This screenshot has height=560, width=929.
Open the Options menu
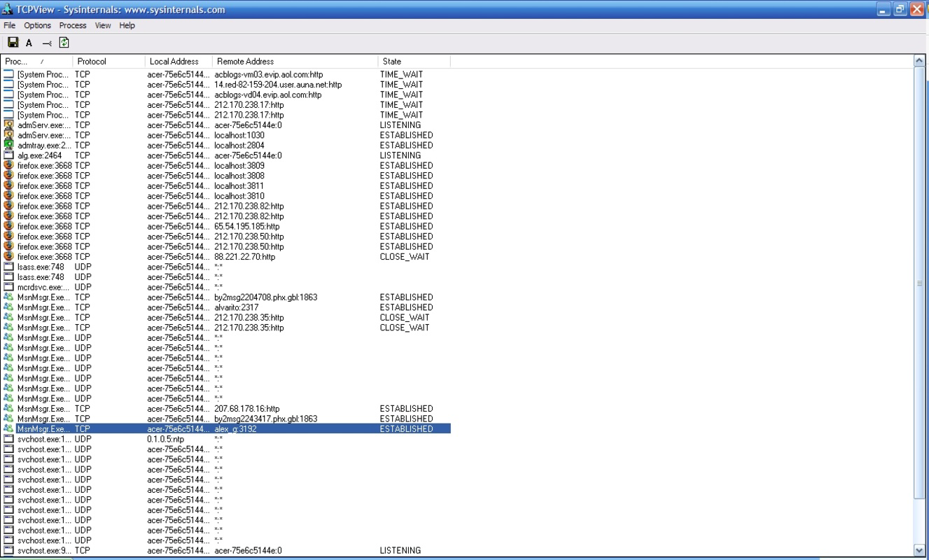(x=37, y=25)
